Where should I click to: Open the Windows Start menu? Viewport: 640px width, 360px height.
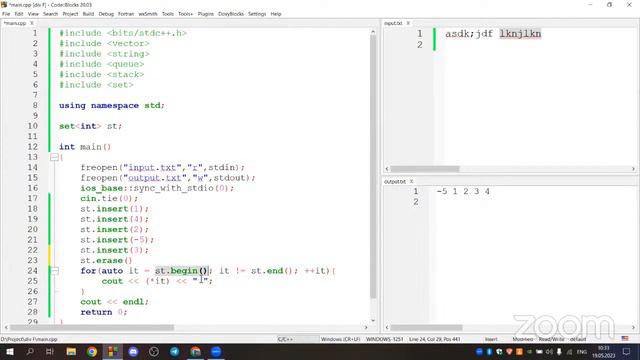point(9,351)
